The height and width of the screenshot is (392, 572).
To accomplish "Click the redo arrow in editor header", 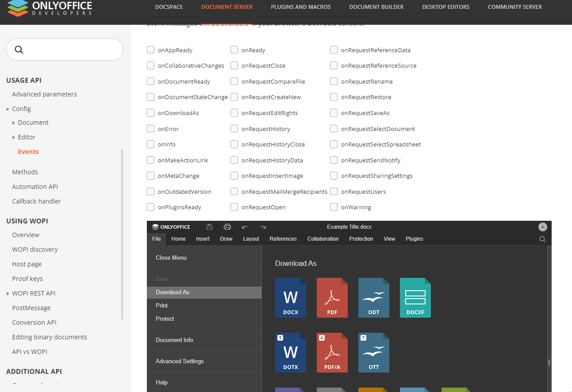I will pyautogui.click(x=263, y=227).
